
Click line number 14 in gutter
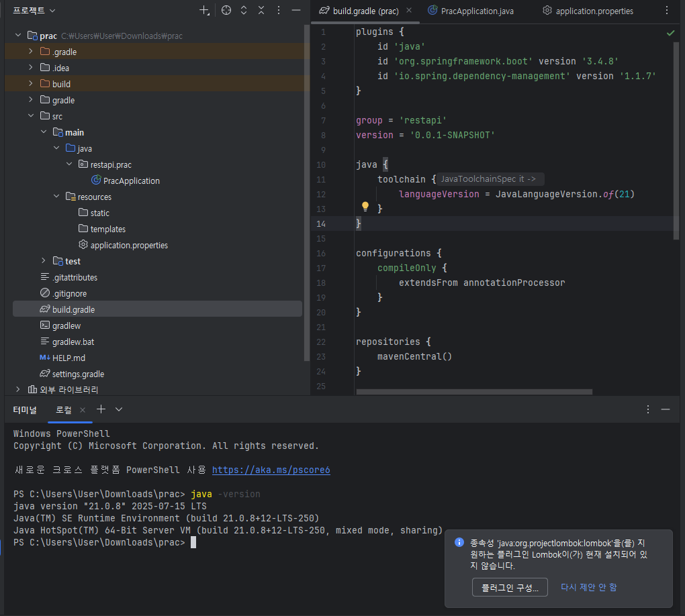pyautogui.click(x=321, y=224)
